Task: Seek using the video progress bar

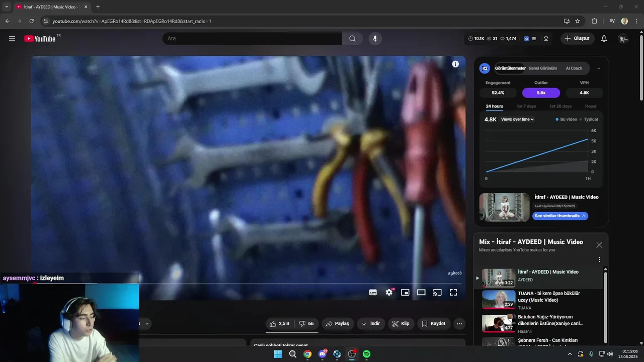Action: click(x=249, y=284)
